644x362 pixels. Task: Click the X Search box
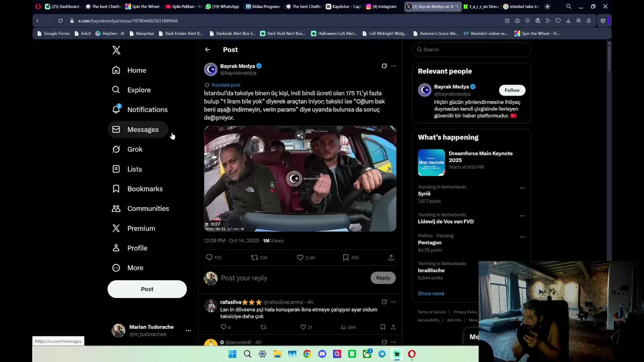point(472,49)
